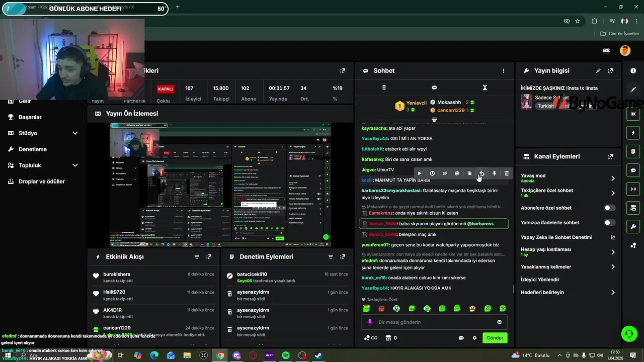Open a new browser tab
The height and width of the screenshot is (362, 644).
coord(177,7)
